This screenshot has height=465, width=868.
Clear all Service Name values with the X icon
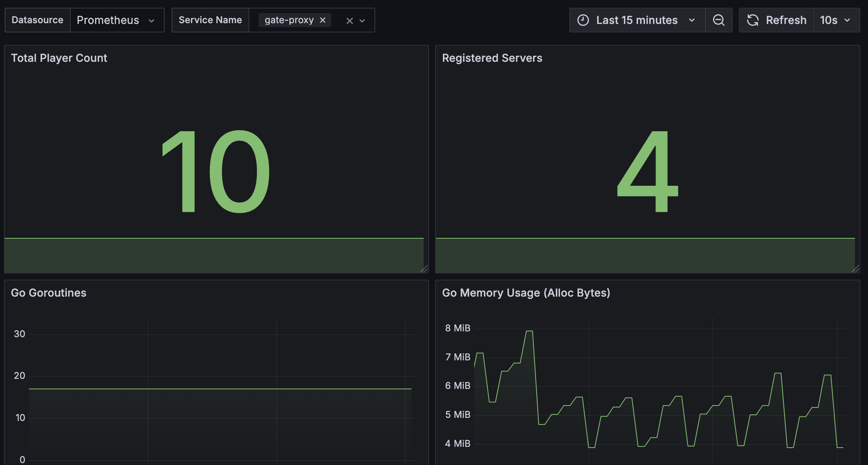(349, 20)
